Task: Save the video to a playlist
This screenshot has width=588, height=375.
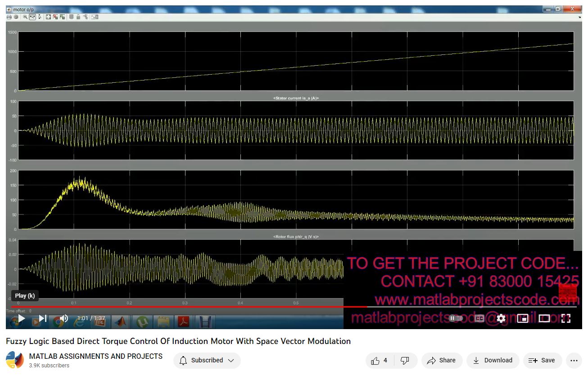Action: (x=542, y=360)
